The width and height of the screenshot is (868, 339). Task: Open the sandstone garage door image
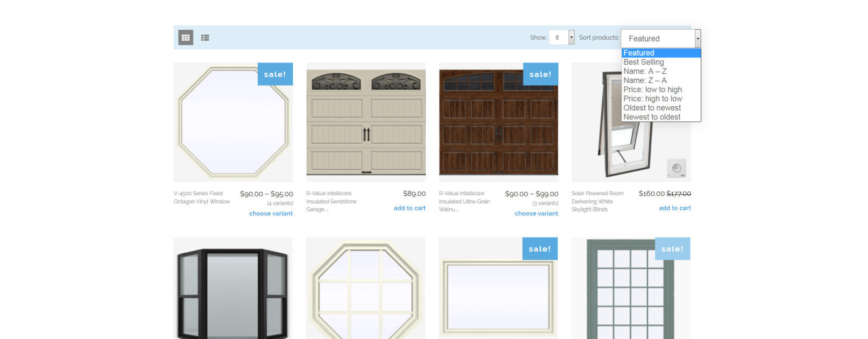tap(366, 123)
